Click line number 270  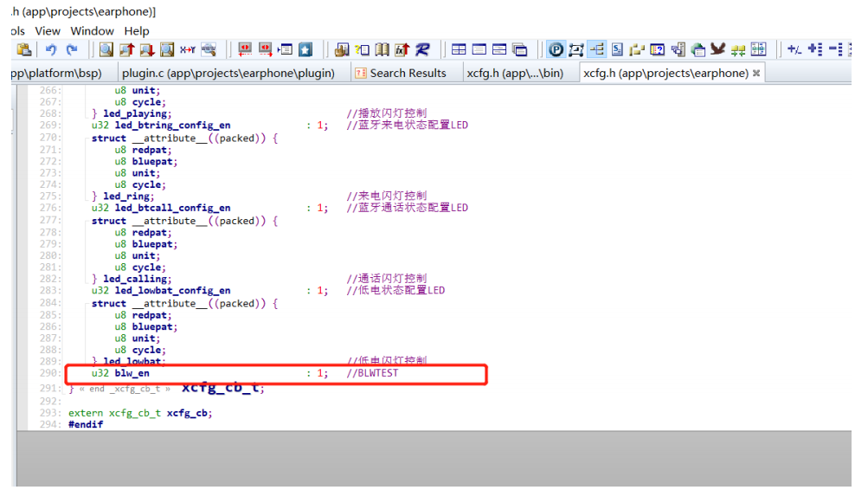pyautogui.click(x=50, y=138)
